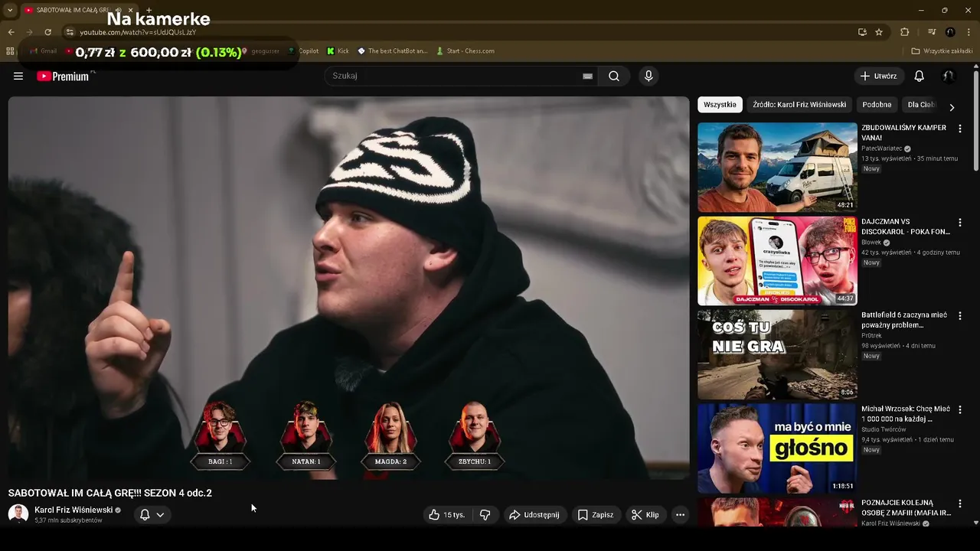Open media controls icon in Chrome toolbar

(932, 32)
